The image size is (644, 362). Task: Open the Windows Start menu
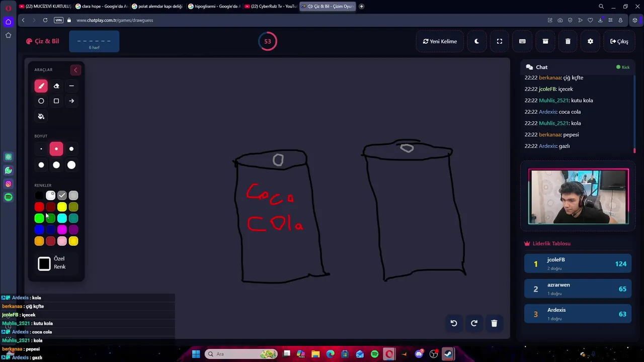point(196,354)
